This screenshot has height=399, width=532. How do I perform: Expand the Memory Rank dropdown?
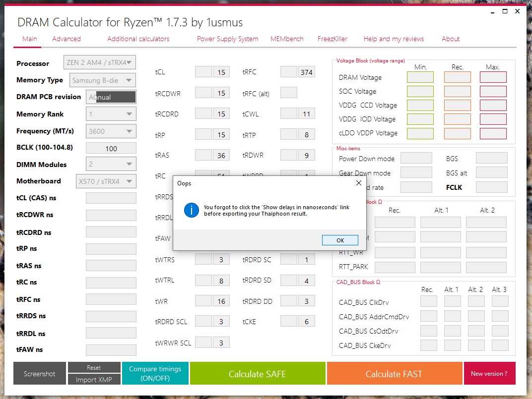point(111,114)
